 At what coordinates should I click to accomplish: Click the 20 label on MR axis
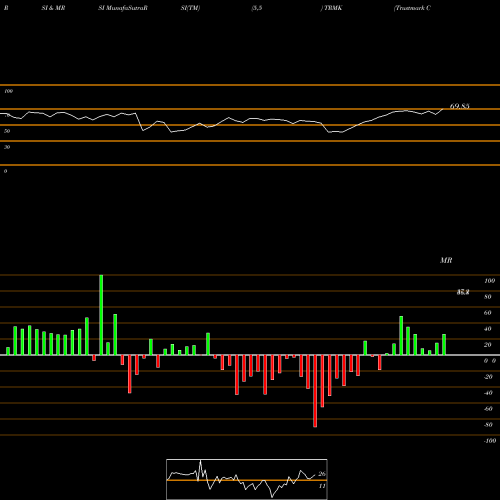tap(488, 345)
